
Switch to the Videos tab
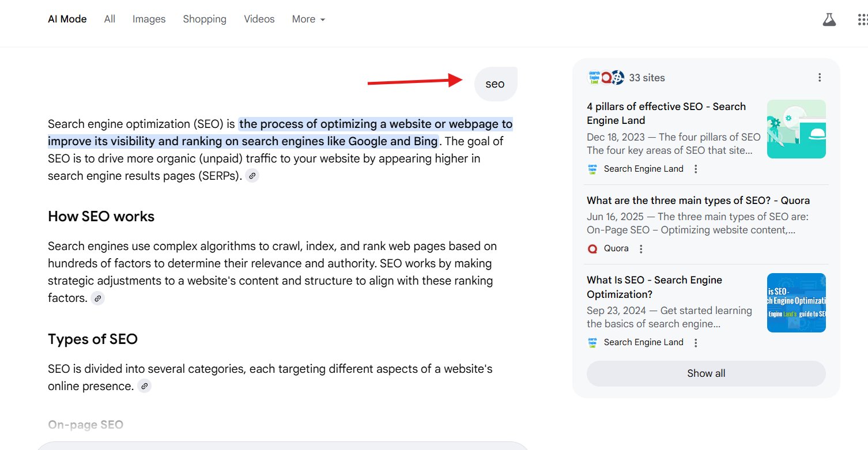point(259,19)
